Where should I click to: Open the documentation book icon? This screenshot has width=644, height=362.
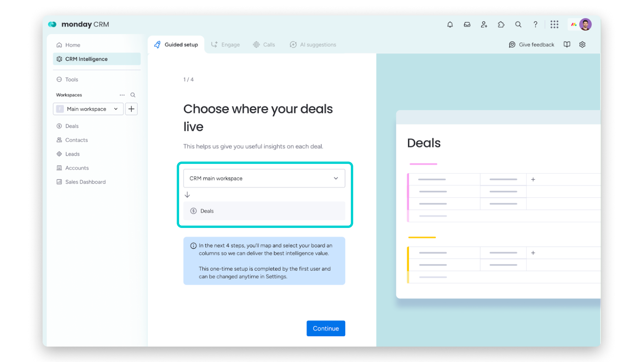click(567, 45)
